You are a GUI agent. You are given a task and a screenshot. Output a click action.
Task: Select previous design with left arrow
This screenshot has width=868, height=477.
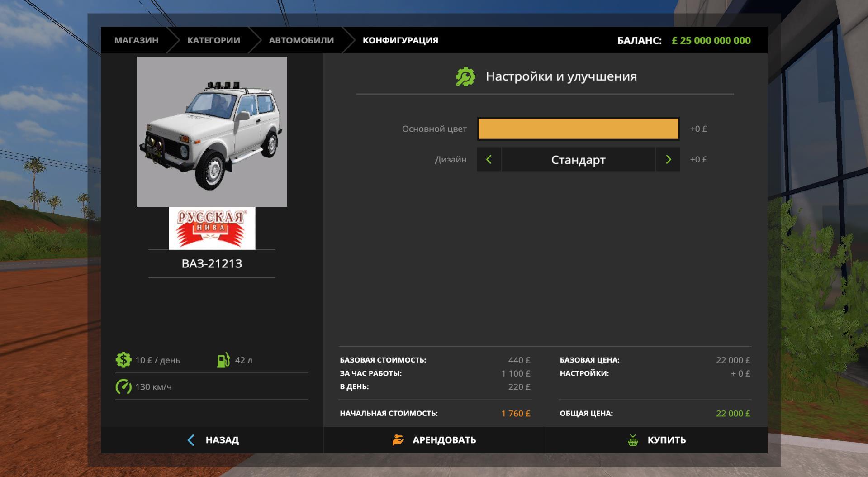[x=489, y=159]
